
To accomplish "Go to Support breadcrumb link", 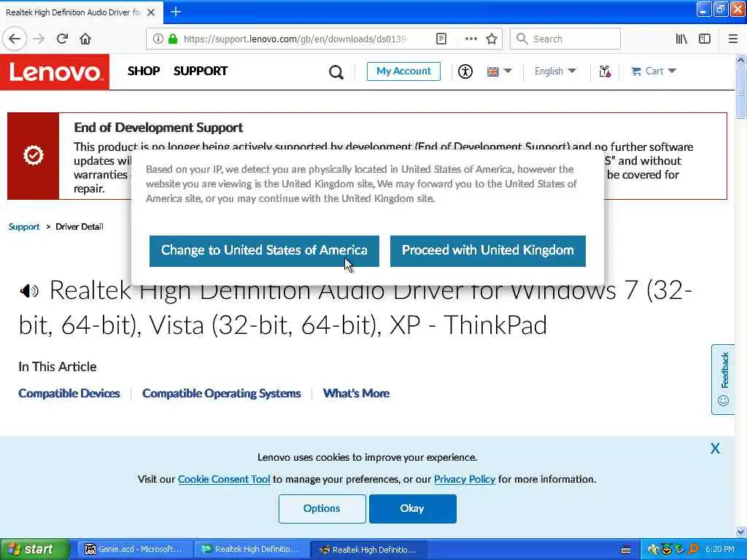I will 24,227.
